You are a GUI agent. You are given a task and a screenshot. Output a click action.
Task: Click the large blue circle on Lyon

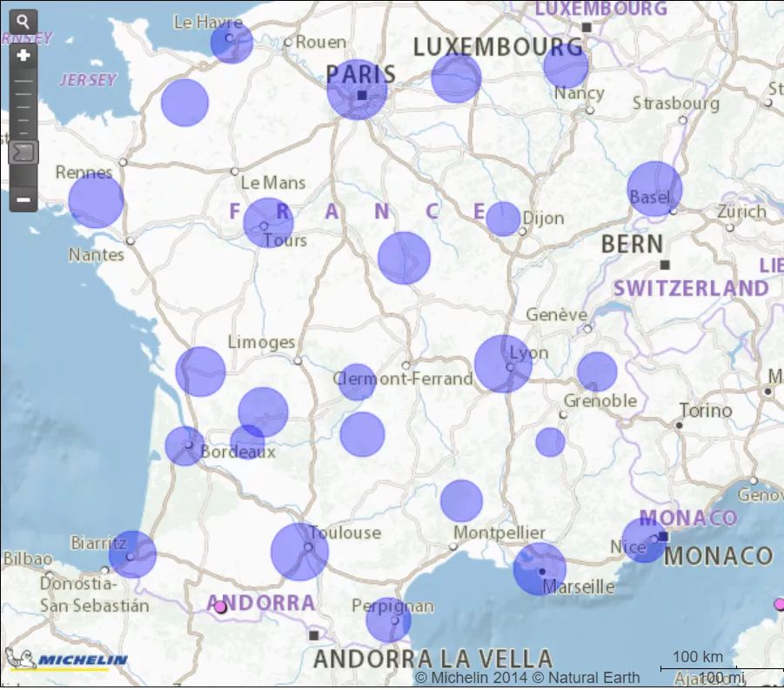[503, 364]
